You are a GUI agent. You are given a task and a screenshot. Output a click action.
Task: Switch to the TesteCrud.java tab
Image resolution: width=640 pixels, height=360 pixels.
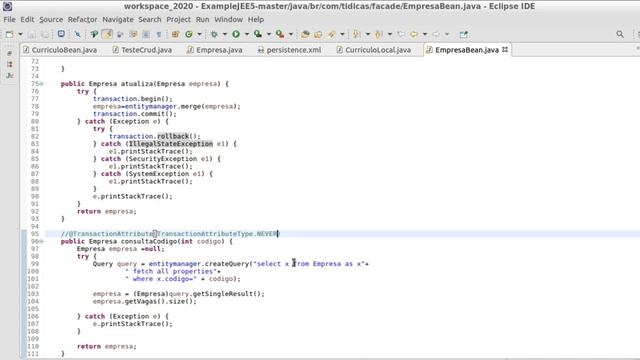[142, 50]
